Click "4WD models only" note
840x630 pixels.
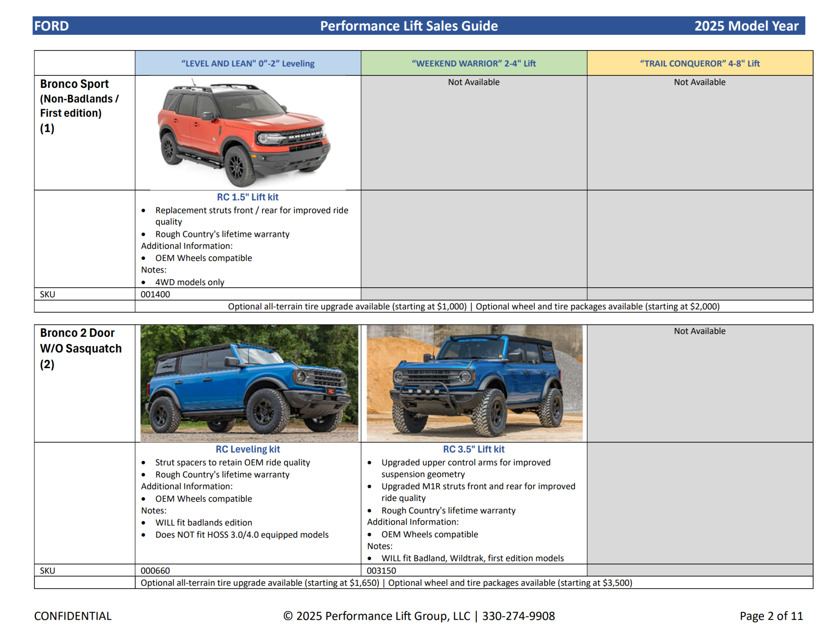tap(190, 282)
